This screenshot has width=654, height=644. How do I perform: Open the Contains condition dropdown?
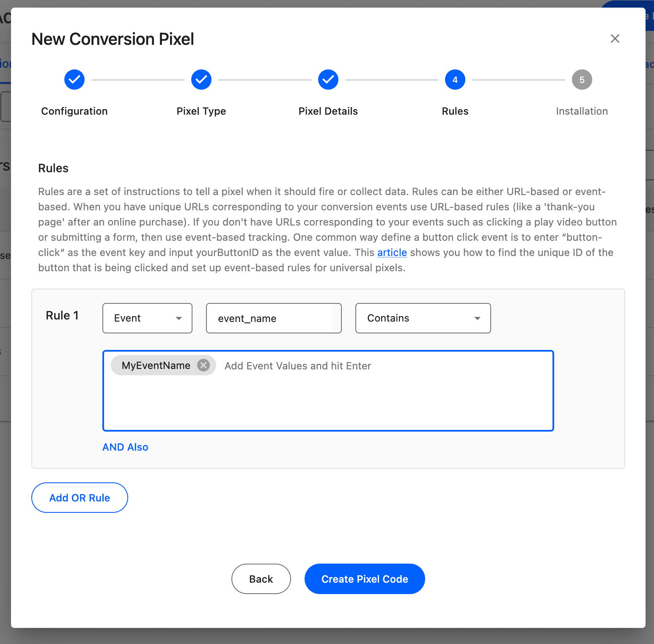pyautogui.click(x=423, y=318)
